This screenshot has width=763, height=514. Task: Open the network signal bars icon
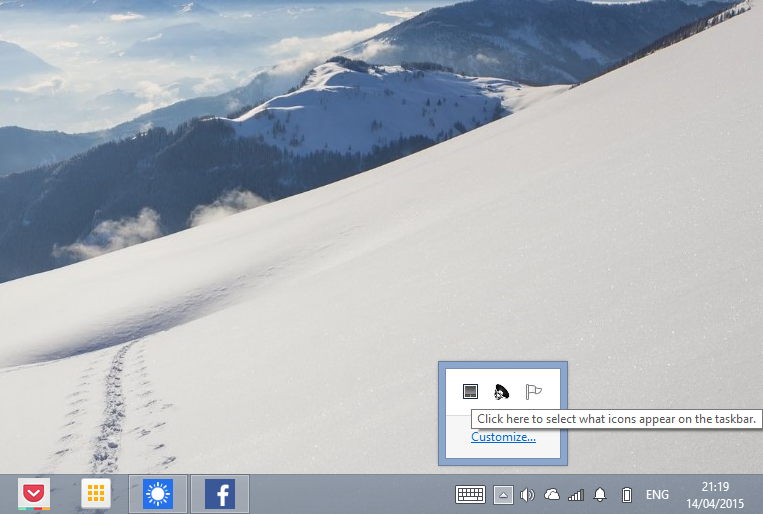pyautogui.click(x=576, y=496)
